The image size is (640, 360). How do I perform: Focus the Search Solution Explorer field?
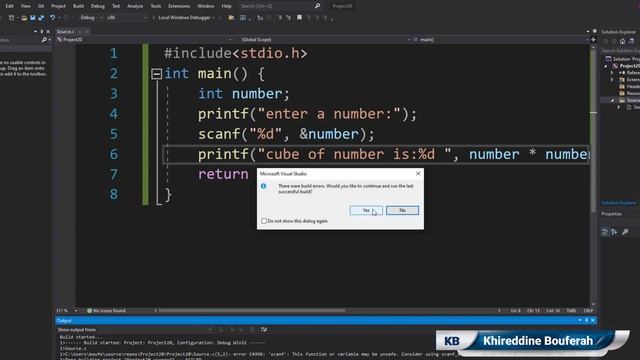[620, 51]
